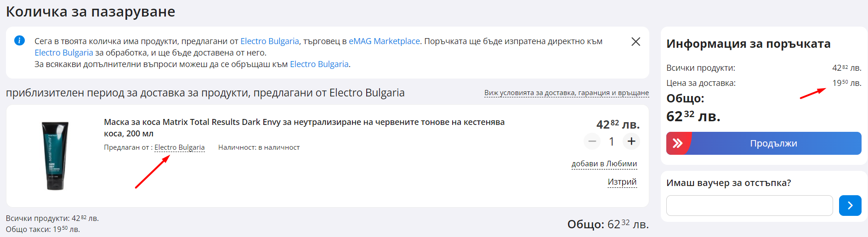Click Electro Bulgaria link ending the notice text

(x=319, y=64)
